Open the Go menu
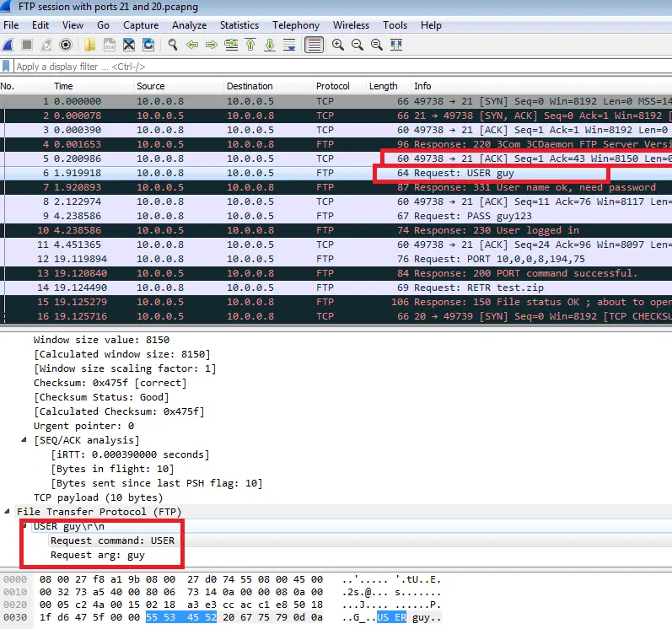This screenshot has height=629, width=672. [103, 25]
